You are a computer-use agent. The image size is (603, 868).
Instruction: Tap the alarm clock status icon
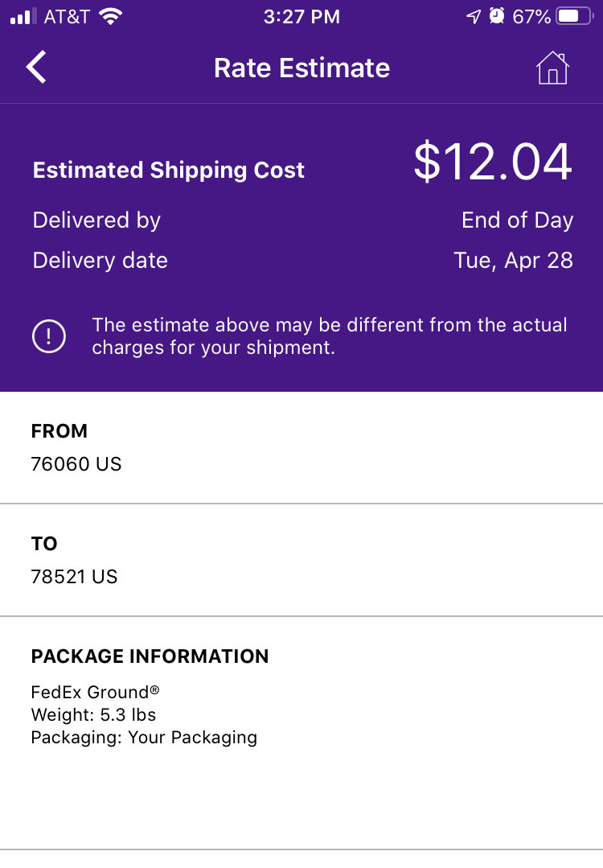coord(497,16)
